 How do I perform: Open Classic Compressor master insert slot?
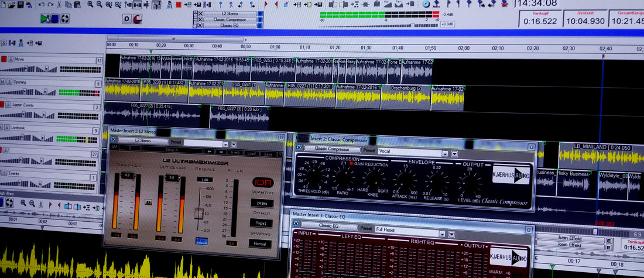coord(229,20)
